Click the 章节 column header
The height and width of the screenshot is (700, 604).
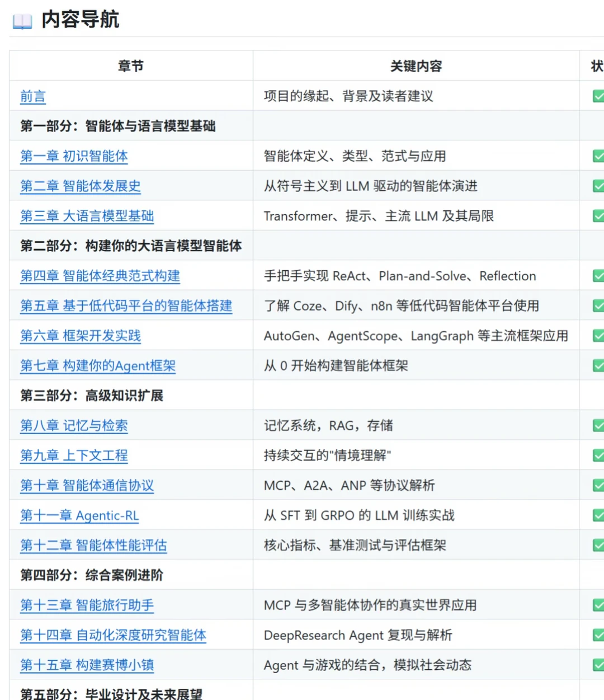[131, 66]
